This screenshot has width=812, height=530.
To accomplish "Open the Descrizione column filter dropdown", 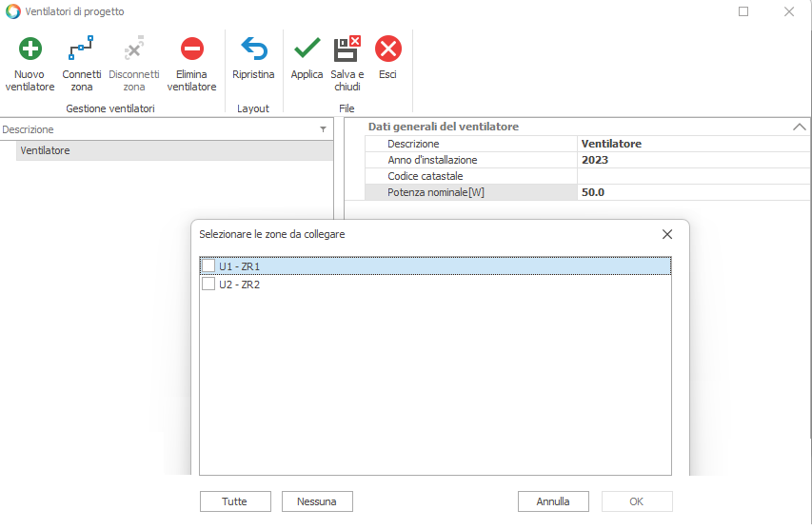I will tap(323, 129).
